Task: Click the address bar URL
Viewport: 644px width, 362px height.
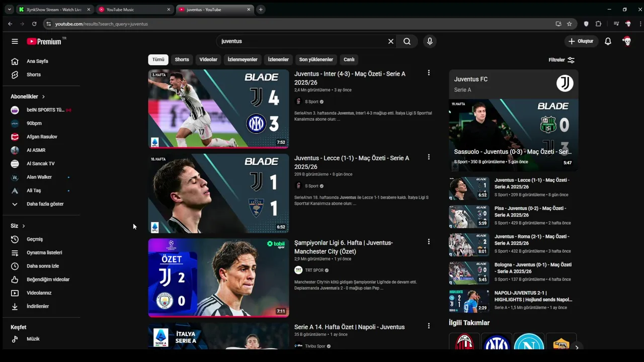Action: (102, 24)
